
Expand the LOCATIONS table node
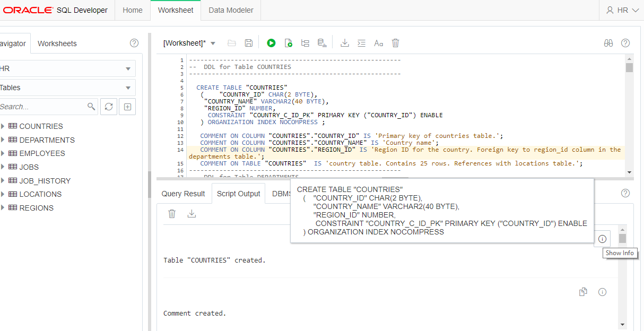click(x=3, y=194)
